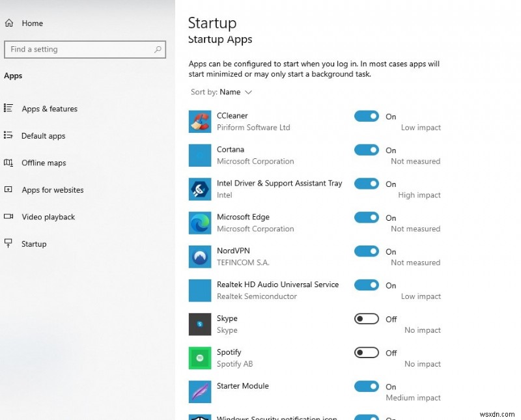The height and width of the screenshot is (420, 521).
Task: Select Apps & features in the sidebar
Action: pyautogui.click(x=49, y=109)
